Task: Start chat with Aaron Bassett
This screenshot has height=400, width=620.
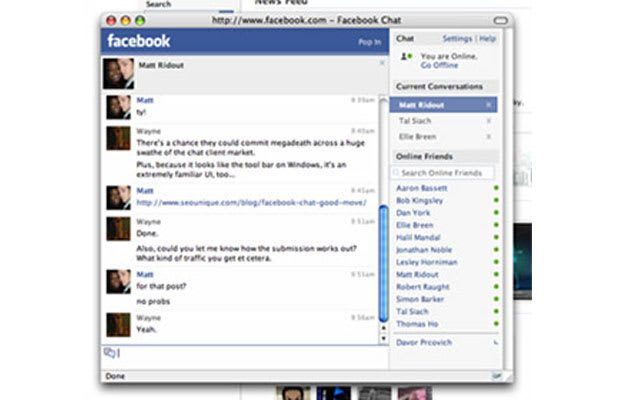Action: [x=422, y=188]
